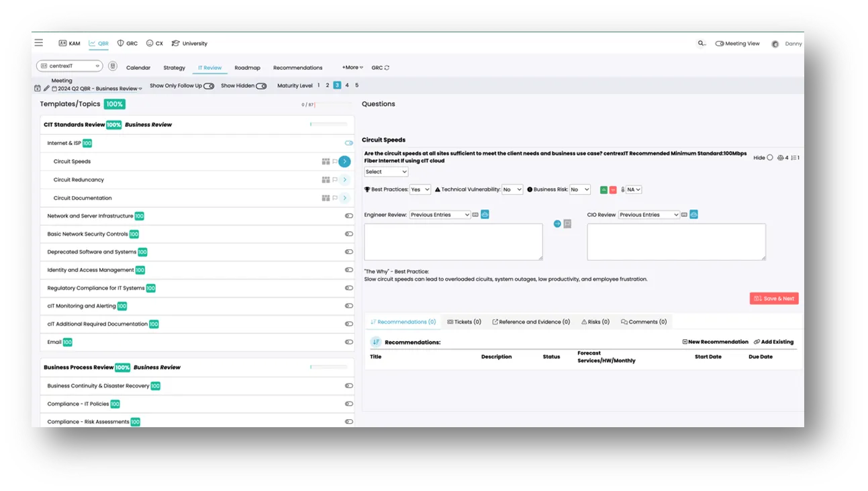Click blue AI icon beside Engineer Review

pos(485,215)
